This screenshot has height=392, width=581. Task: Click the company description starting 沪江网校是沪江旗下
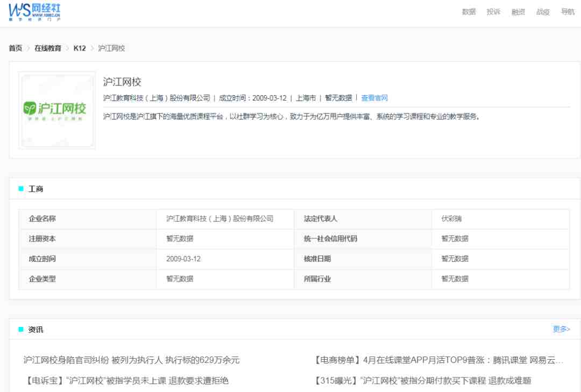(x=292, y=117)
